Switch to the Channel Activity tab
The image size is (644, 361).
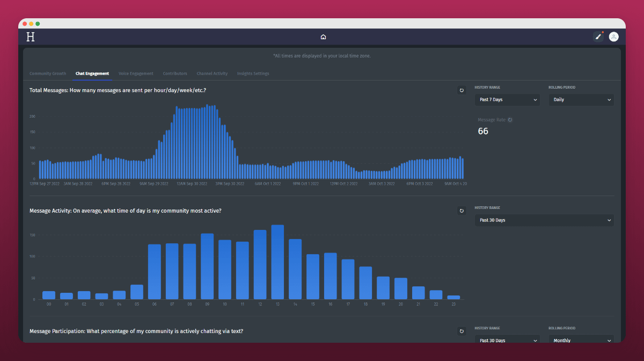[x=212, y=74]
